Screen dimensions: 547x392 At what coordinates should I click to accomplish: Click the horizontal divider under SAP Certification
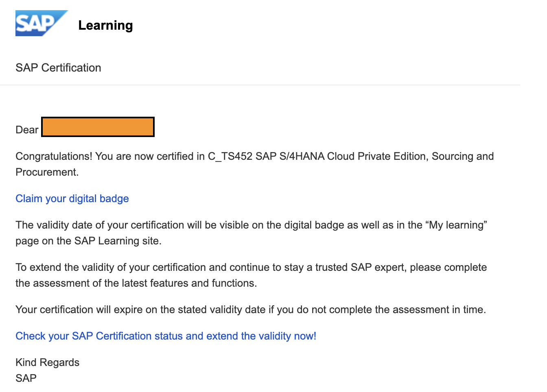click(x=260, y=85)
